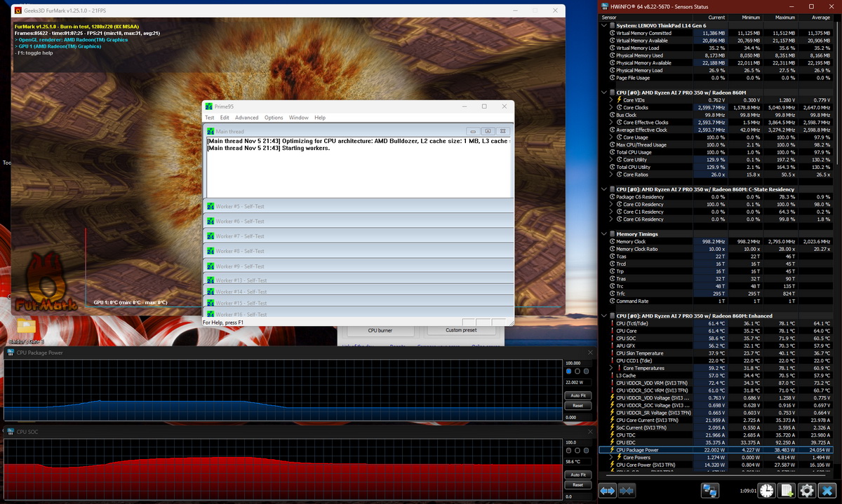Click Auto Fit on CPU Package Power graph
Image resolution: width=842 pixels, height=504 pixels.
click(x=577, y=395)
